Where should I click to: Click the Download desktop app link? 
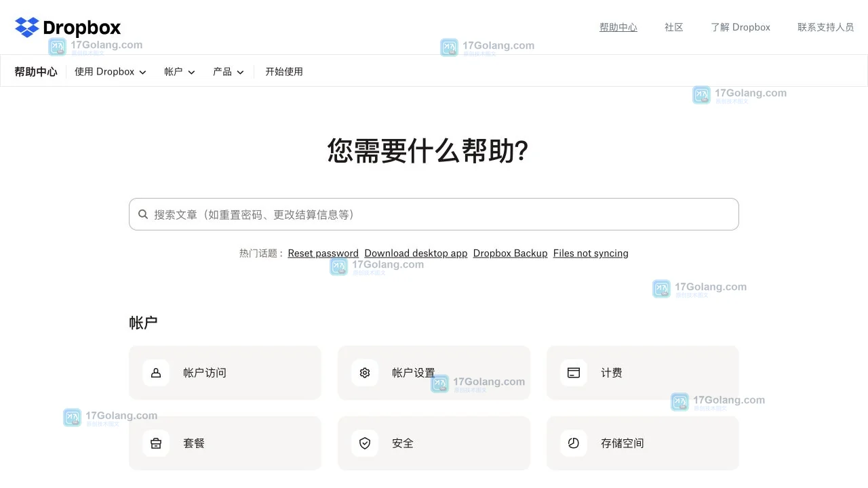(x=416, y=253)
